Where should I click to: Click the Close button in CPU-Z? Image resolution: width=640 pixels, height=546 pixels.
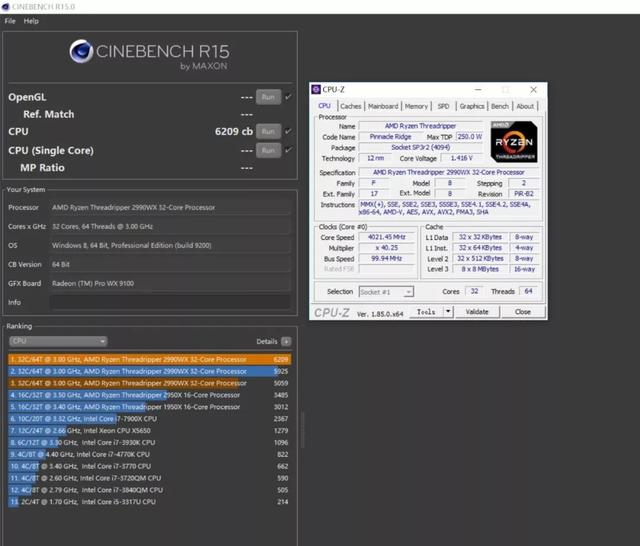tap(523, 312)
